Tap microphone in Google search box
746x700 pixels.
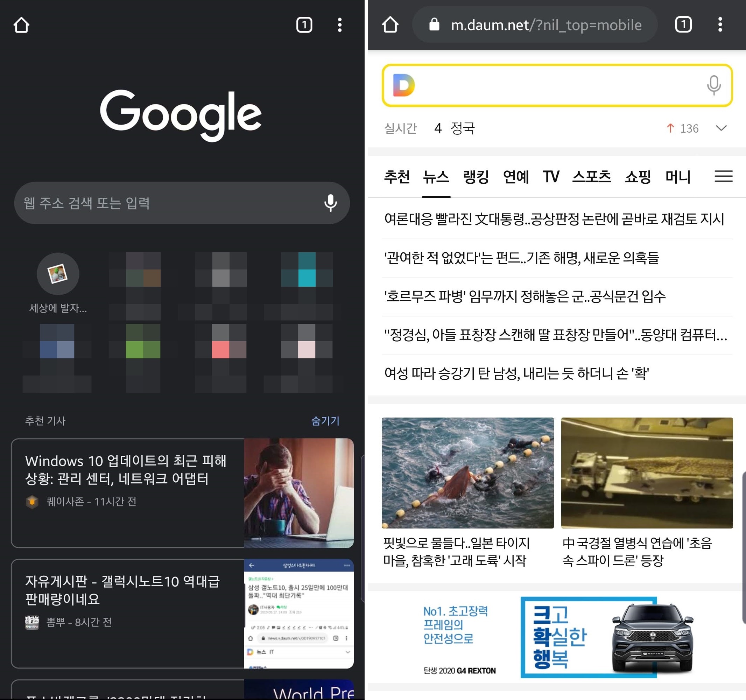(x=330, y=203)
